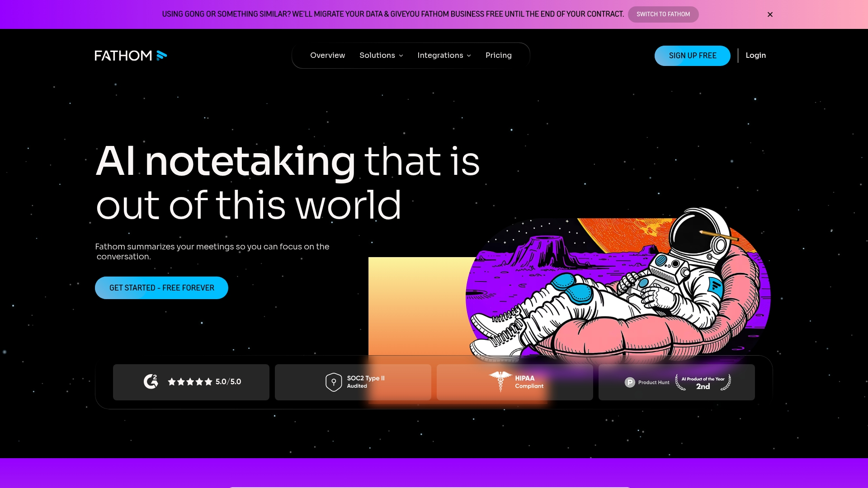Click the Fathom logo in the navbar
Image resolution: width=868 pixels, height=488 pixels.
tap(131, 55)
